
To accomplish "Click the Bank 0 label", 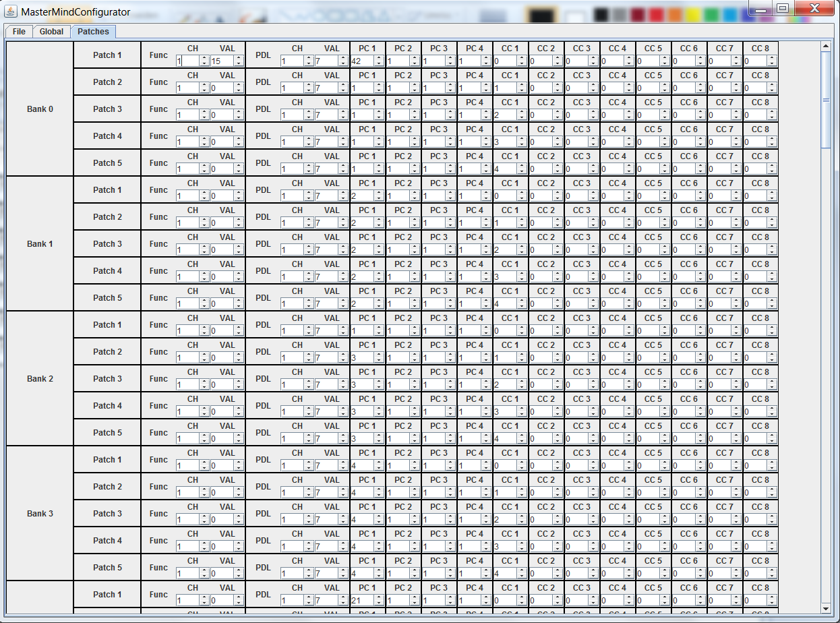I will click(40, 109).
